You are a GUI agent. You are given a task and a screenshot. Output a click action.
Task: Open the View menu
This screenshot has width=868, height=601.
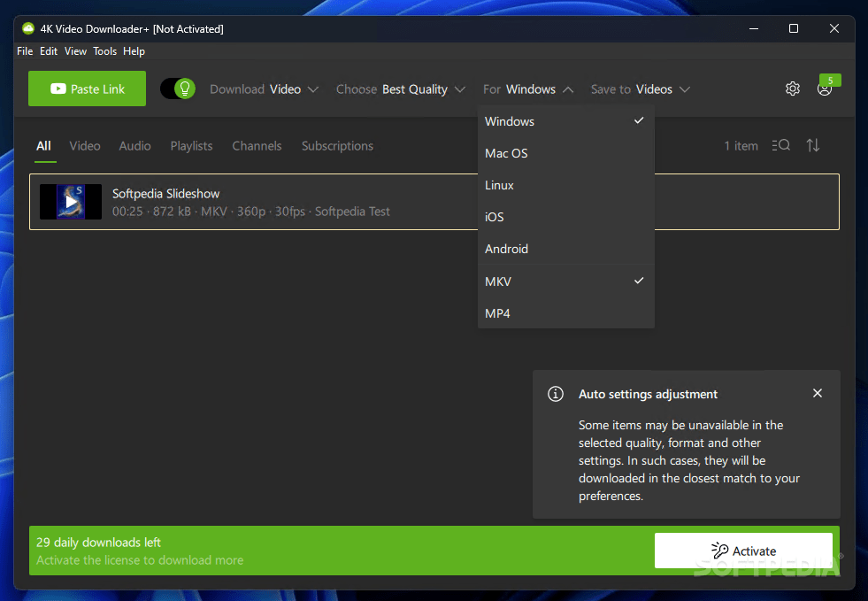pyautogui.click(x=75, y=51)
